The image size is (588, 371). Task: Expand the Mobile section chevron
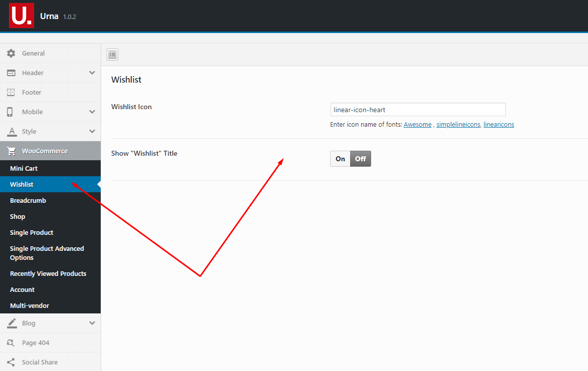coord(92,112)
